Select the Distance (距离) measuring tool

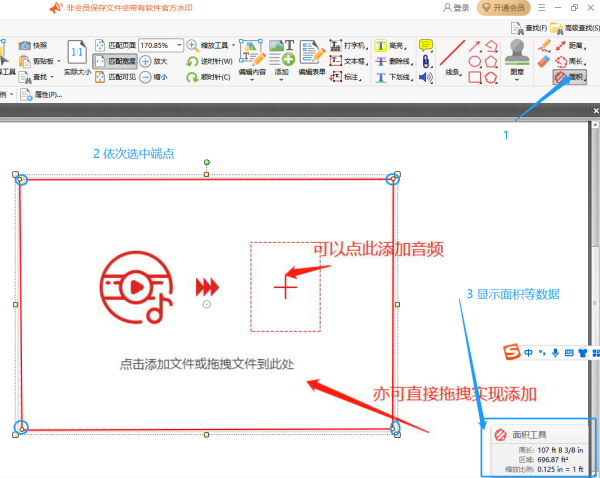click(571, 46)
